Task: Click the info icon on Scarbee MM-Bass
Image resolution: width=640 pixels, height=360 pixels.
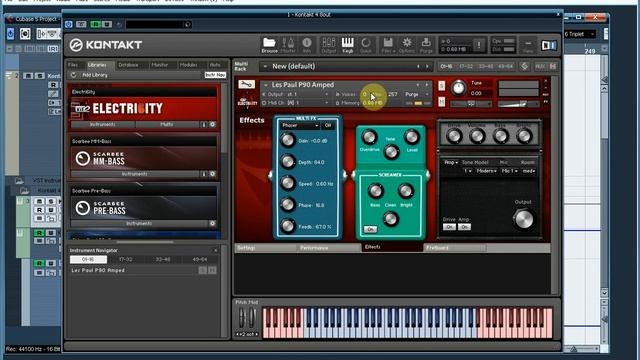Action: [x=204, y=174]
